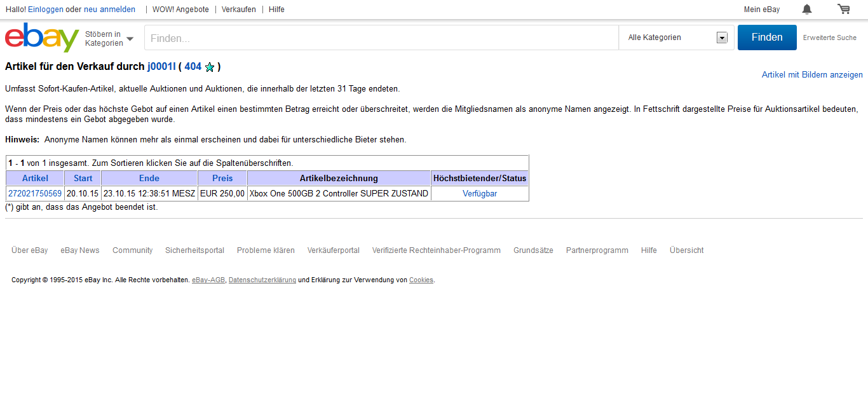Select the end time 23.10.15 12:38:51 MESZ
This screenshot has height=403, width=868.
click(x=149, y=194)
